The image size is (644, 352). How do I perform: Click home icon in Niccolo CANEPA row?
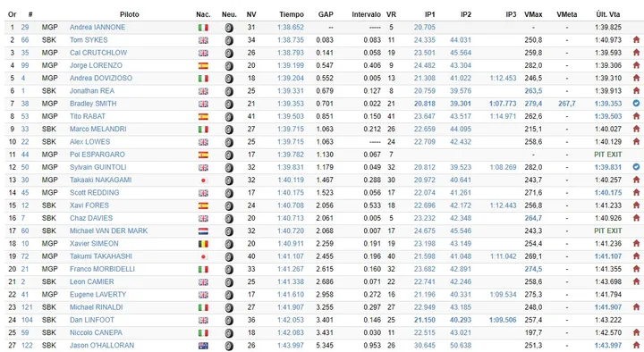click(636, 332)
